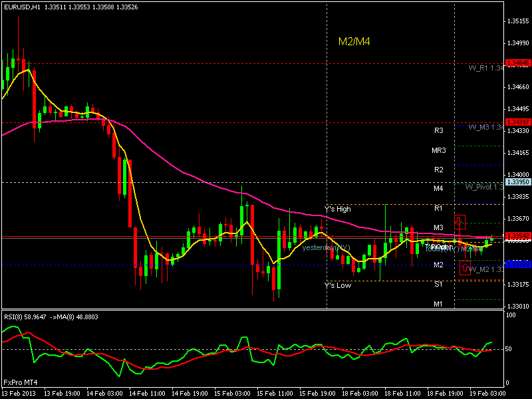The height and width of the screenshot is (399, 532).
Task: Select the MR3 pivot label
Action: coord(439,150)
